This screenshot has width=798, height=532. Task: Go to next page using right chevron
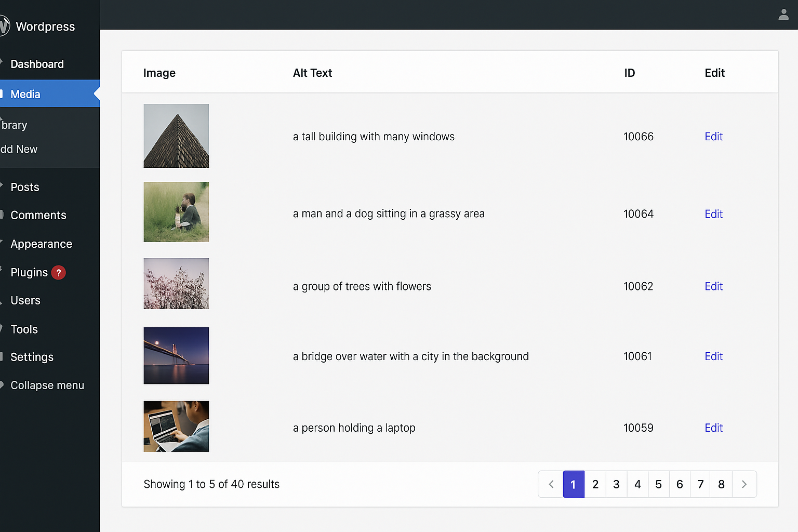[744, 484]
